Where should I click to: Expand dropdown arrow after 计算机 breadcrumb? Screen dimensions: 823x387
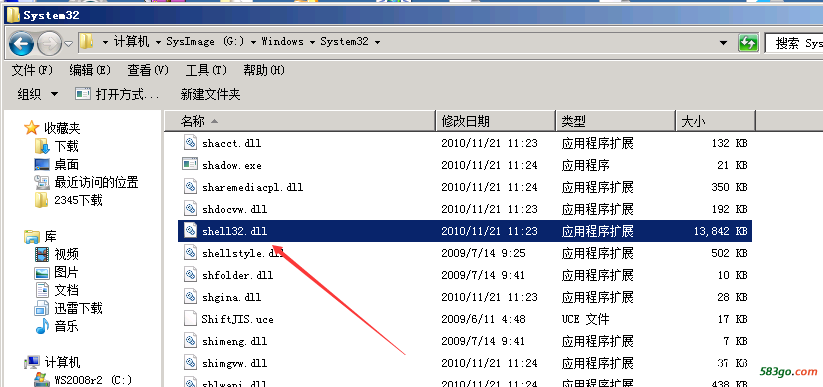[159, 42]
